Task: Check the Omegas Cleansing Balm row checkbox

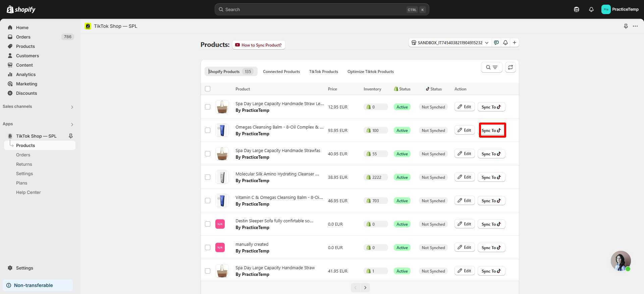Action: point(208,130)
